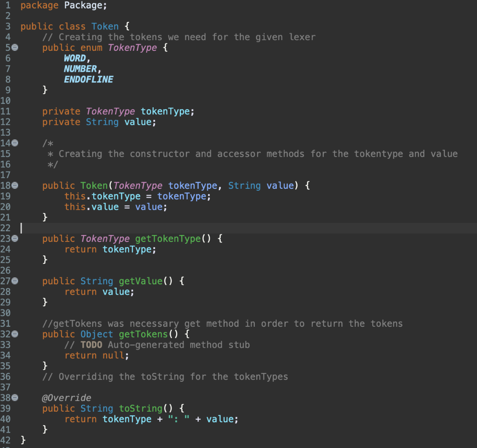This screenshot has height=448, width=477.
Task: Select the ENDOFLINE enum constant
Action: [89, 79]
